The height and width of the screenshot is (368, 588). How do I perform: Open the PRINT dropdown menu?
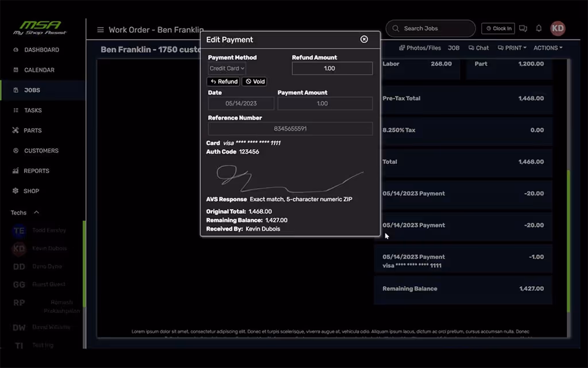[512, 48]
